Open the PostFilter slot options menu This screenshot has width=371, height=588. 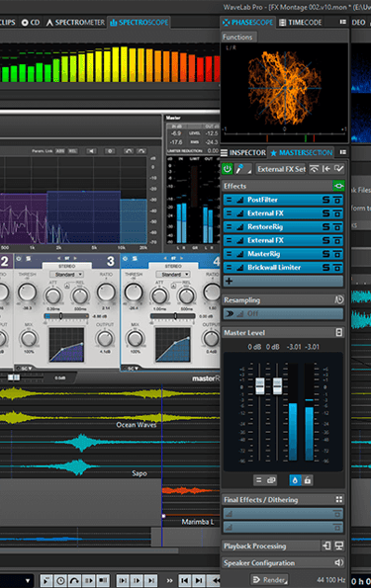click(229, 200)
